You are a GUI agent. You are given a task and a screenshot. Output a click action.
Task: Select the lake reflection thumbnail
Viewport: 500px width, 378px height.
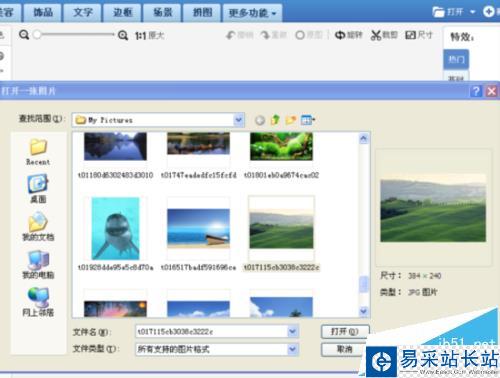115,146
